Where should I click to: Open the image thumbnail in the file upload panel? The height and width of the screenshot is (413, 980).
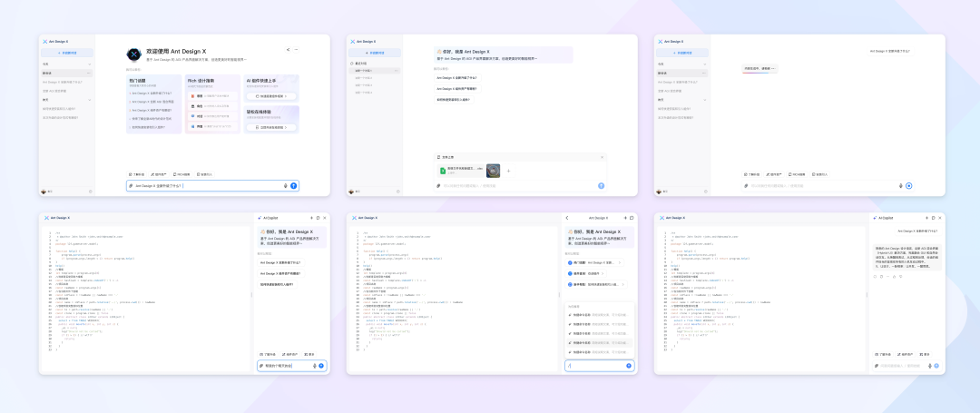[x=493, y=171]
